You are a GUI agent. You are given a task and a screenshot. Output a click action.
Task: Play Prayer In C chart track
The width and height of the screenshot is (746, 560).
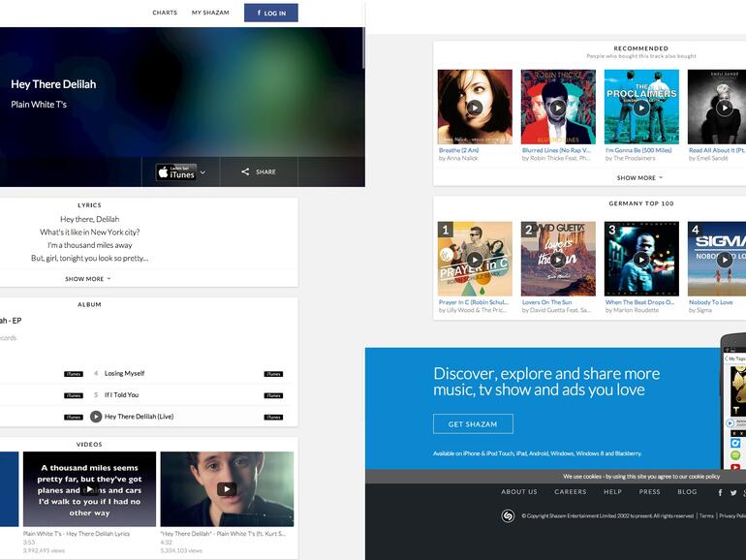475,260
